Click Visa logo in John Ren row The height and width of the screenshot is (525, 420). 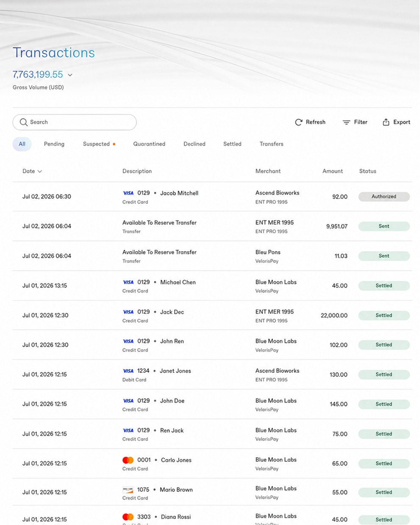pyautogui.click(x=128, y=341)
